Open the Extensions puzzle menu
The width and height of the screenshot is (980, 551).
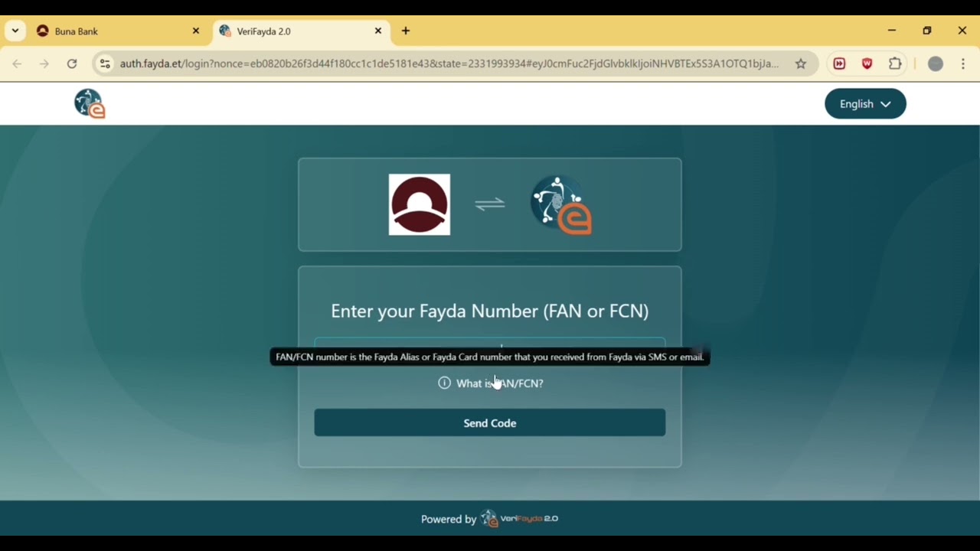[895, 64]
